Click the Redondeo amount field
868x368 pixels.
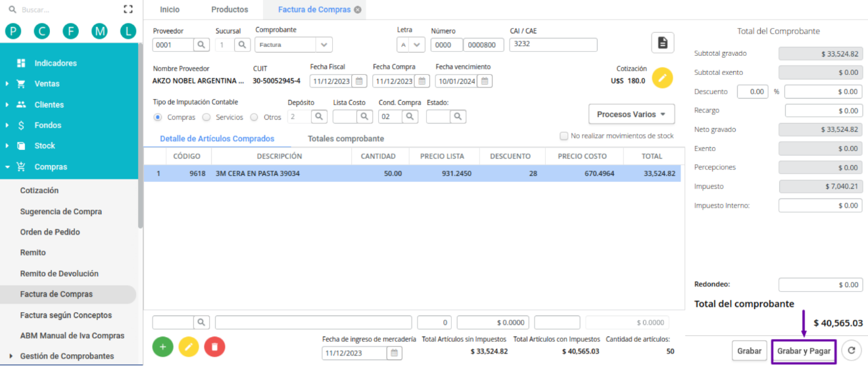click(820, 285)
